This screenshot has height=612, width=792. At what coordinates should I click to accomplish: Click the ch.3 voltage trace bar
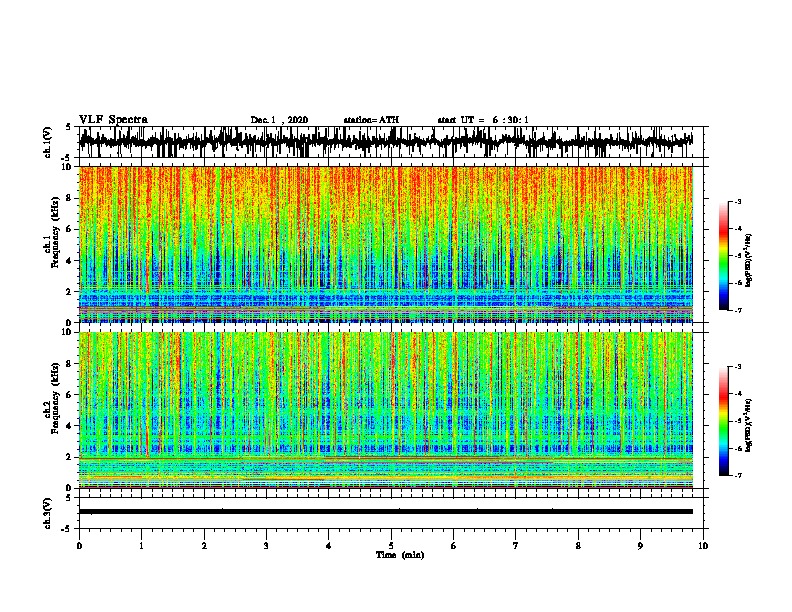[385, 512]
